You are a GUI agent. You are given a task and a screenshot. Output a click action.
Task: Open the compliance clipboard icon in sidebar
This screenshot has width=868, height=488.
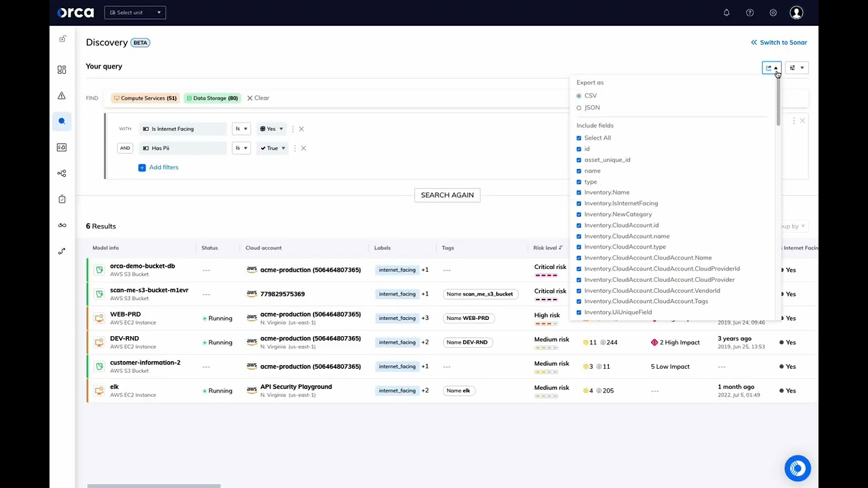coord(62,199)
